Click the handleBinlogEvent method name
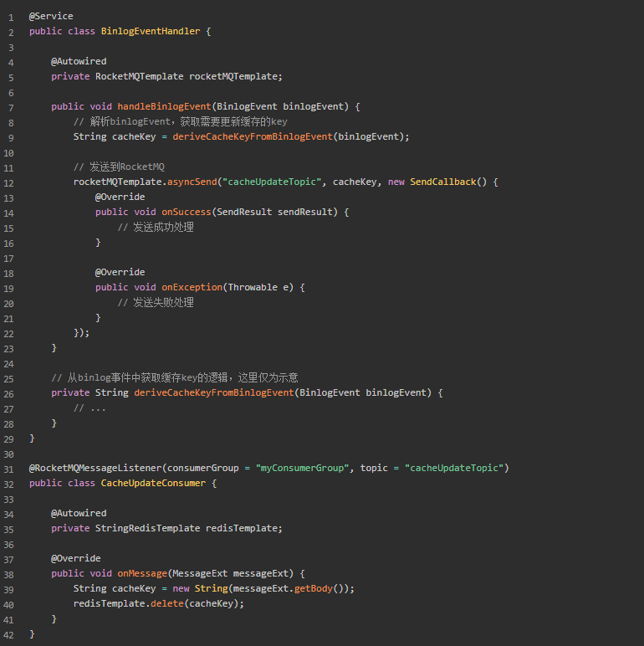Viewport: 644px width, 646px height. tap(164, 107)
